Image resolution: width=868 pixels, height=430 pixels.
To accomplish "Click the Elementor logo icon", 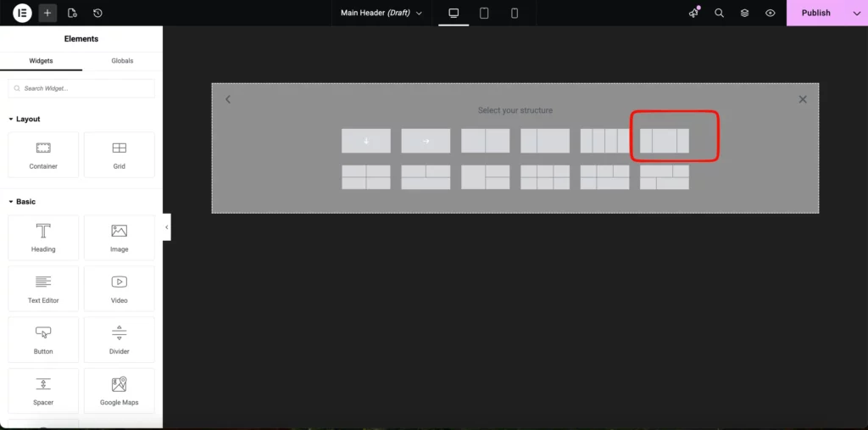I will point(22,13).
